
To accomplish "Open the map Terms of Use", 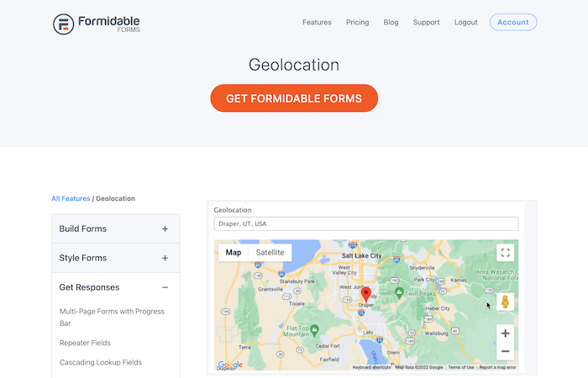I will coord(461,367).
